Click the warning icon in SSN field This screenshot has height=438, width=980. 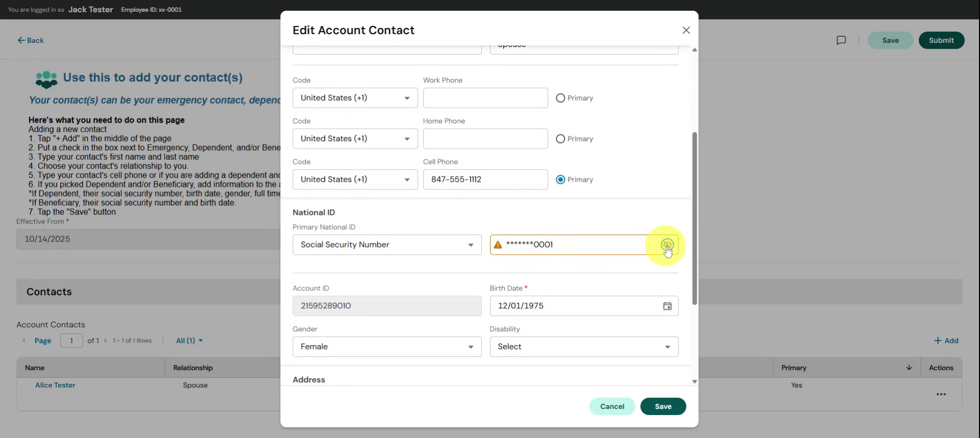tap(498, 245)
